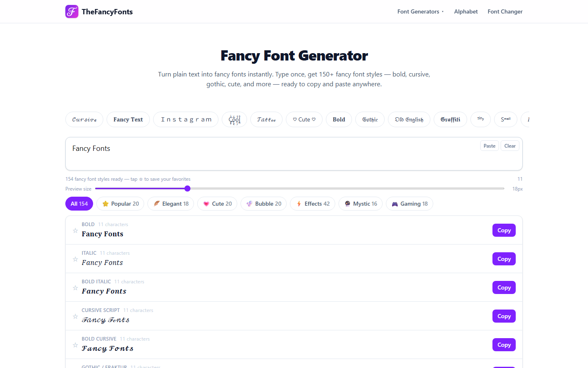
Task: Click the bold cursive Fancy Fonts preview
Action: pyautogui.click(x=107, y=348)
